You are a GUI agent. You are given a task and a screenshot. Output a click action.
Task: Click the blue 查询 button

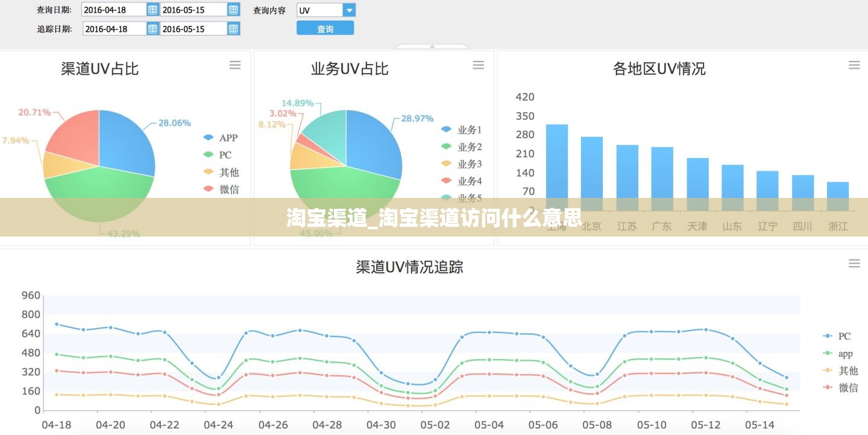coord(325,28)
